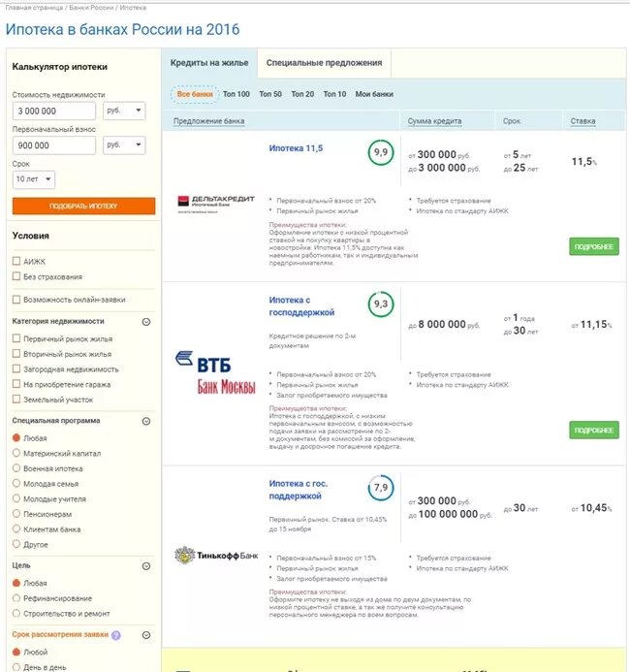Click the Tinkoff Bank logo
The image size is (630, 672).
(x=216, y=556)
